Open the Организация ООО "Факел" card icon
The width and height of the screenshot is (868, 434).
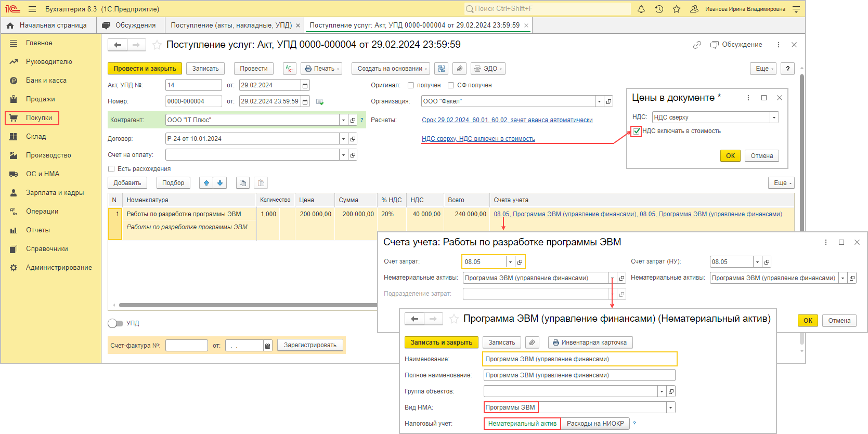(608, 101)
